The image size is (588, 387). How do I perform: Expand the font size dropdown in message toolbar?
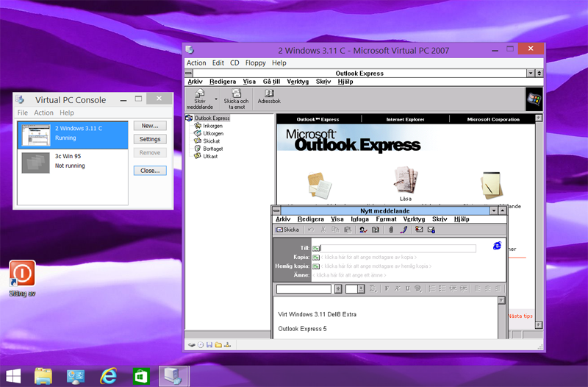(x=361, y=288)
